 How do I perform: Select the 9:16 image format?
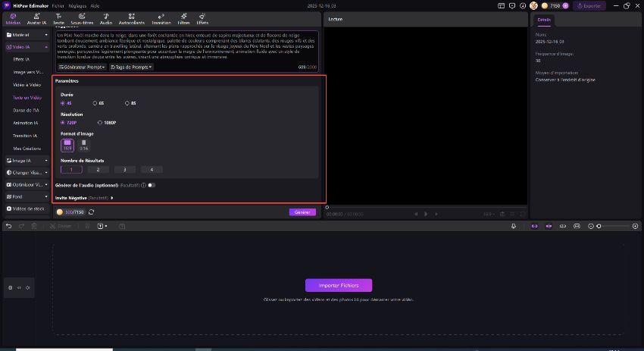click(83, 143)
